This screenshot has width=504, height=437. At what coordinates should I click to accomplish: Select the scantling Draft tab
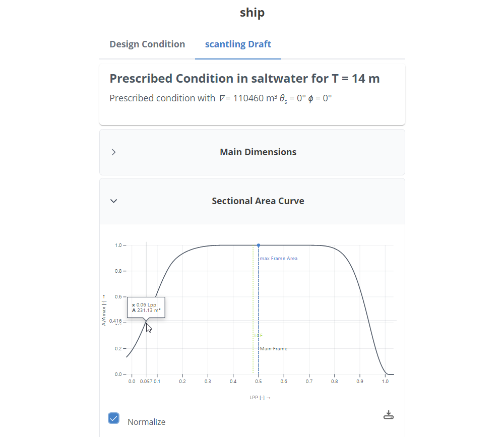[x=238, y=44]
